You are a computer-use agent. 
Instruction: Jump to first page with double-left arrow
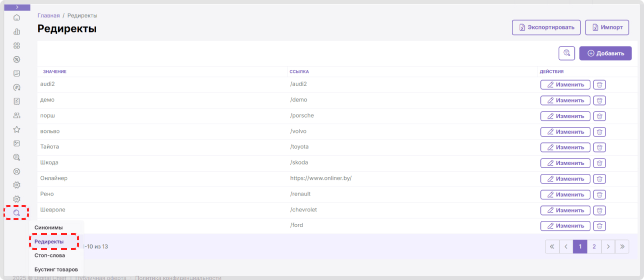coord(552,246)
